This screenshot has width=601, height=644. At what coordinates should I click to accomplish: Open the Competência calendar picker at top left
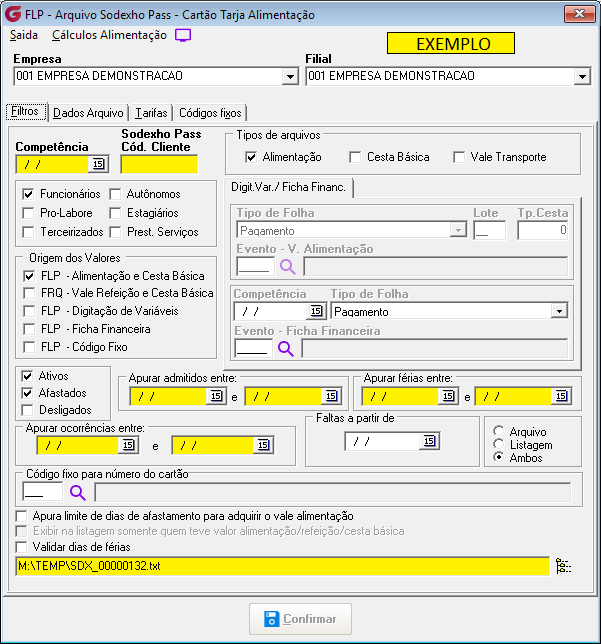98,164
